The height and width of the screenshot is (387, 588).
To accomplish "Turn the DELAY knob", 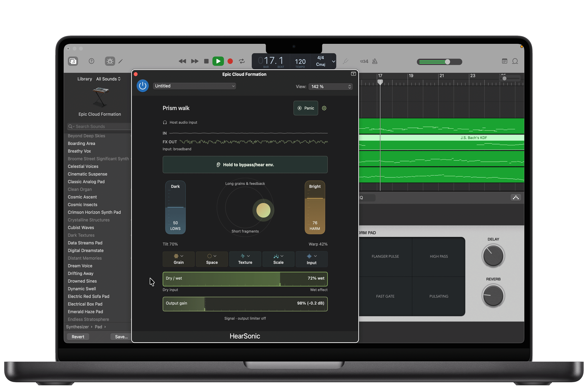I will point(493,256).
